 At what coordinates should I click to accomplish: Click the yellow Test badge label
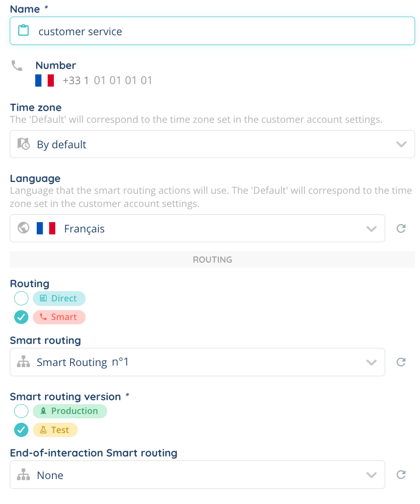coord(55,430)
